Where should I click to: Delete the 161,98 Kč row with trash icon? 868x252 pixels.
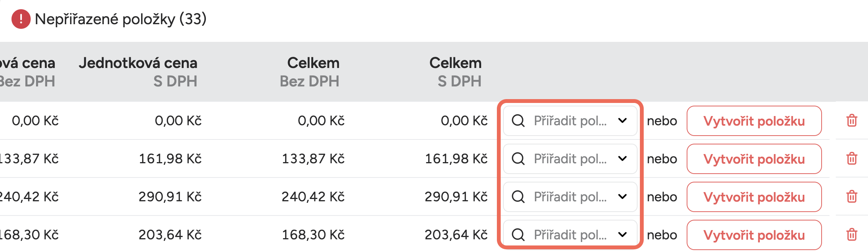tap(852, 159)
